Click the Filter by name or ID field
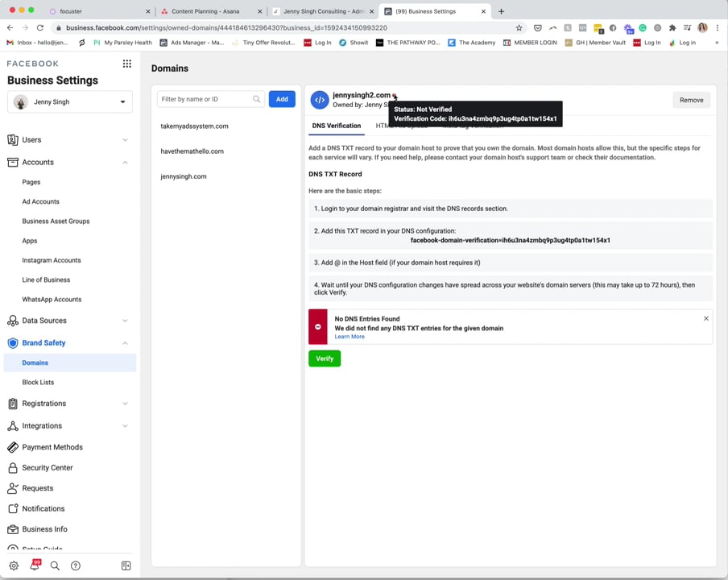728x580 pixels. coord(211,99)
